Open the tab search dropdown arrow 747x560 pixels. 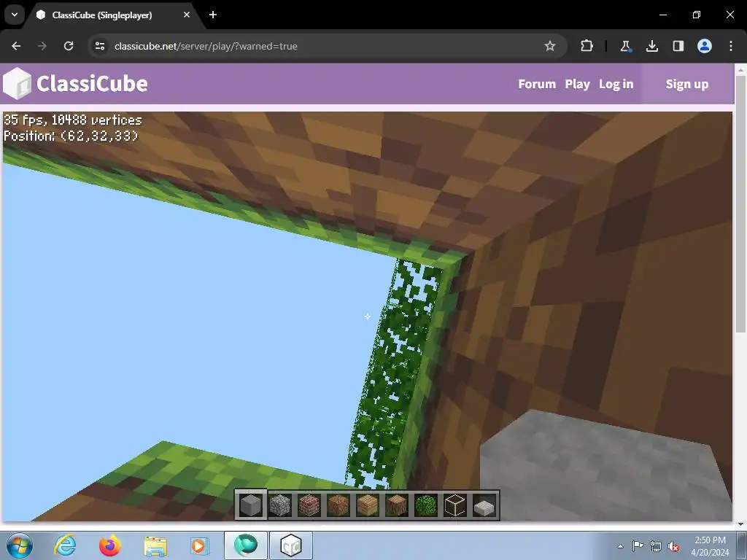pyautogui.click(x=15, y=15)
